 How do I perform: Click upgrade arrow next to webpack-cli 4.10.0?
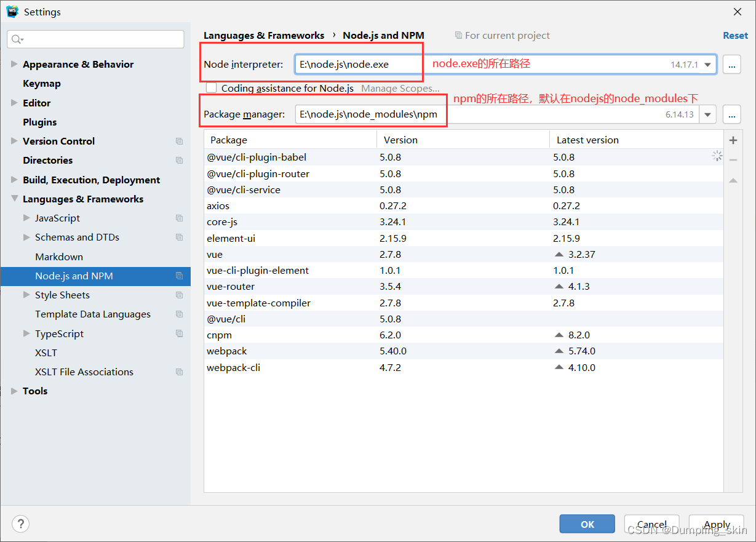coord(559,367)
